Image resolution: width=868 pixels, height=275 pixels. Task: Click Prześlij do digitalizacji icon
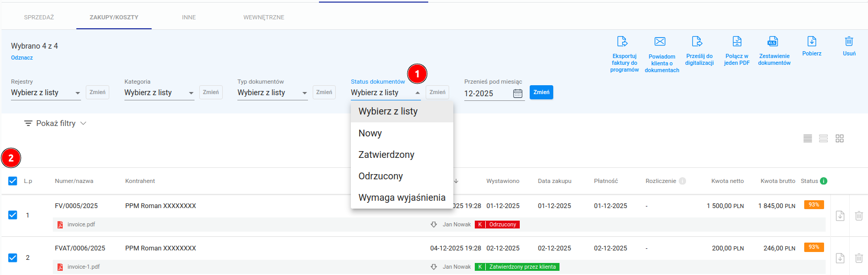697,42
